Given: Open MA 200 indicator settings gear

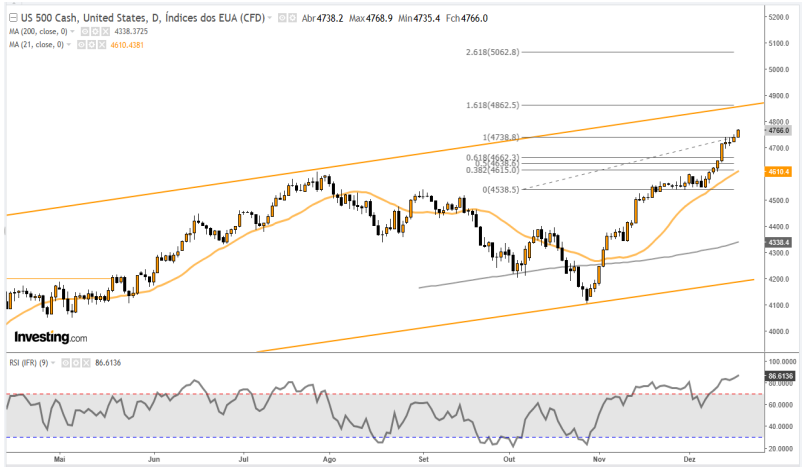Looking at the screenshot, I should (95, 31).
